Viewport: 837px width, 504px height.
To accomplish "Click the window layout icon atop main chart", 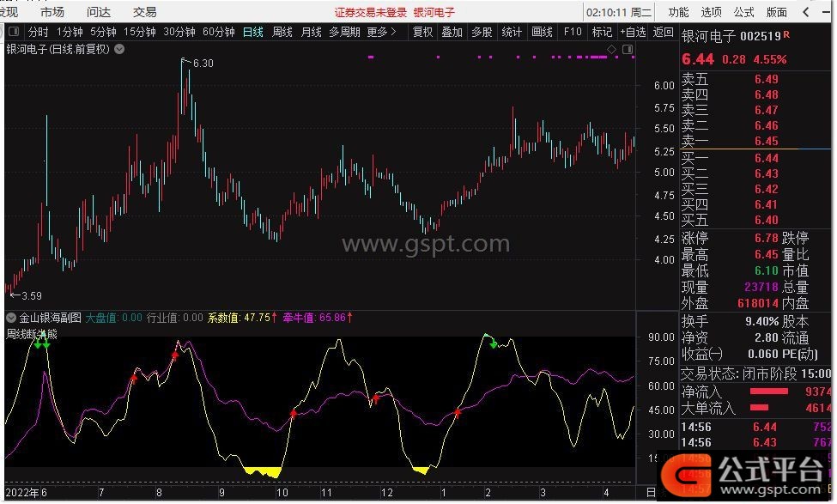I will pyautogui.click(x=628, y=50).
